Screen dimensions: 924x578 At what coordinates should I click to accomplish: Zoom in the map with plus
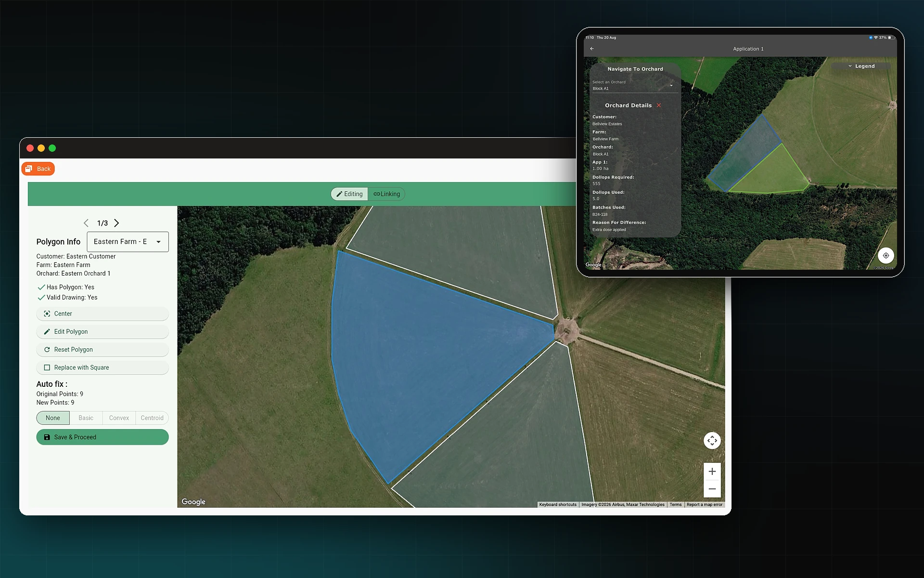pos(712,472)
